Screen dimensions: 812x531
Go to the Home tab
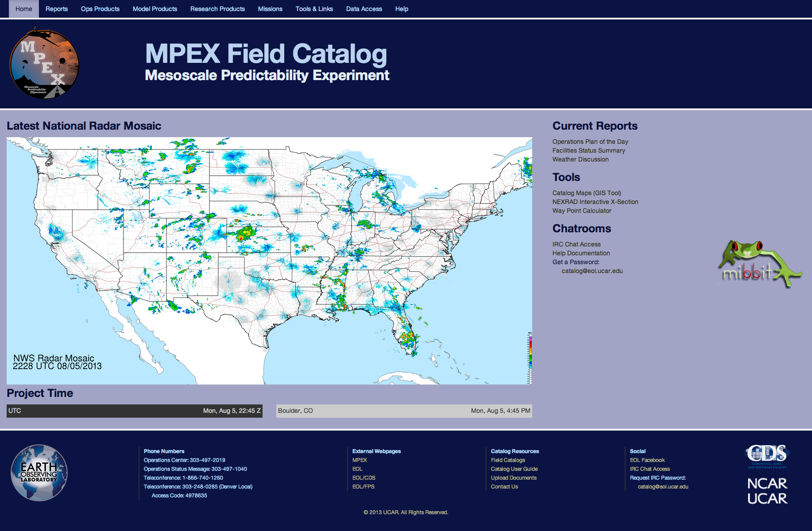pyautogui.click(x=24, y=9)
